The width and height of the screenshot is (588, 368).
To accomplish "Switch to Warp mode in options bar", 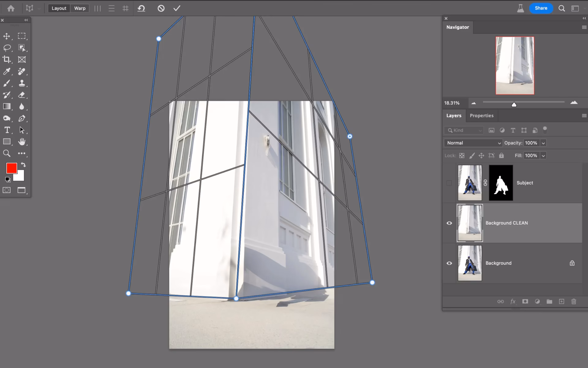I will pyautogui.click(x=79, y=8).
